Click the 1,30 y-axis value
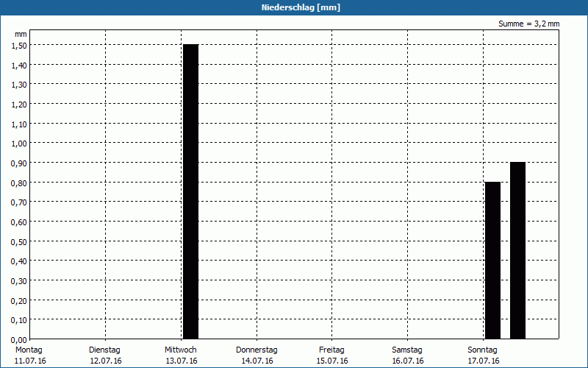 (19, 85)
